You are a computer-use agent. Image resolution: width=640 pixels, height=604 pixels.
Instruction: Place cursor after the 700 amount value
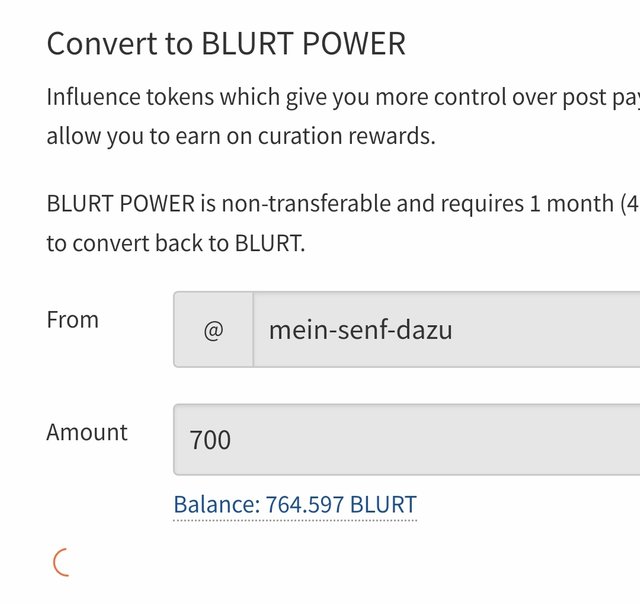(232, 440)
